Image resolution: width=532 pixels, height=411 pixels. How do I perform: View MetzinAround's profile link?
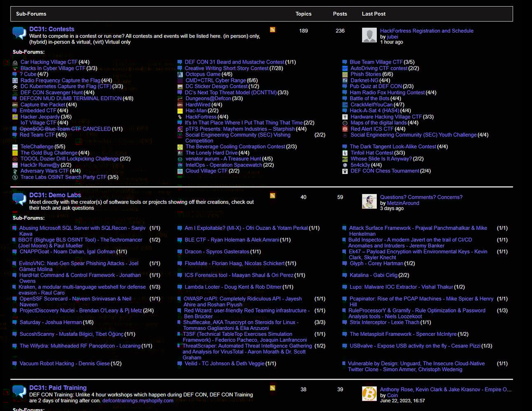coord(403,203)
